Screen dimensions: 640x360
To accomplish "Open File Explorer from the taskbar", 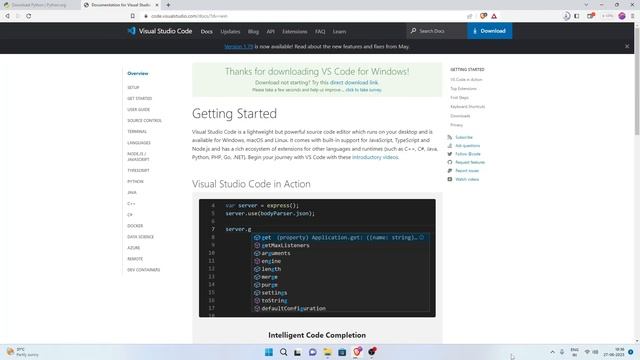I will tap(327, 352).
